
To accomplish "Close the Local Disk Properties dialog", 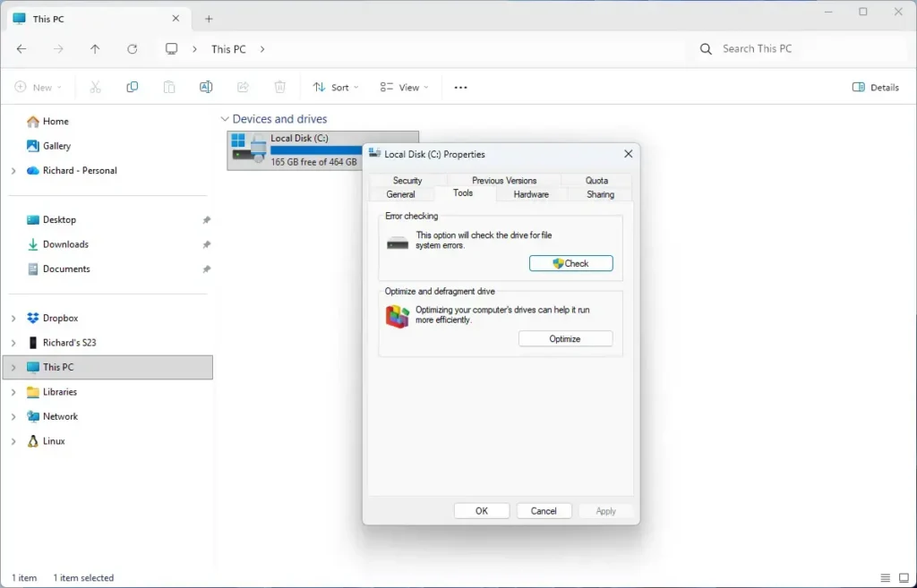I will click(x=628, y=154).
